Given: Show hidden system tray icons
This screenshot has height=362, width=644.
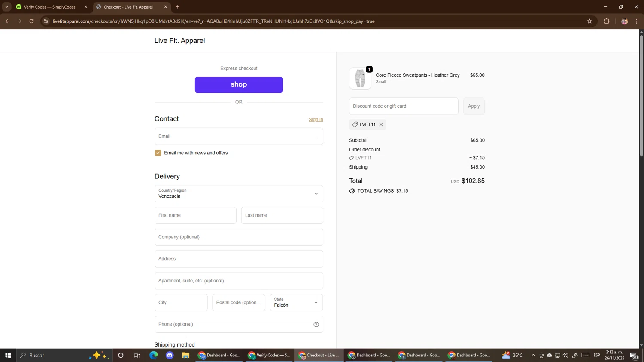Looking at the screenshot, I should click(533, 355).
